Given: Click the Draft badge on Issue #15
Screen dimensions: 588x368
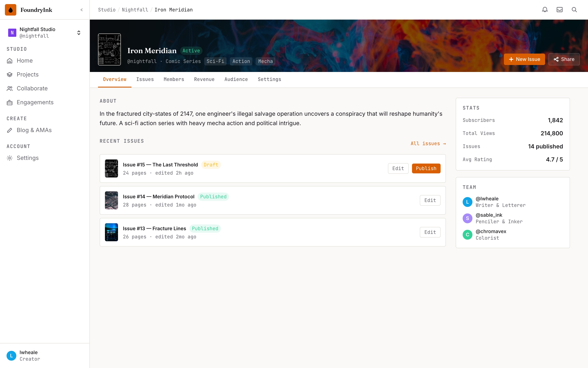Looking at the screenshot, I should click(211, 165).
